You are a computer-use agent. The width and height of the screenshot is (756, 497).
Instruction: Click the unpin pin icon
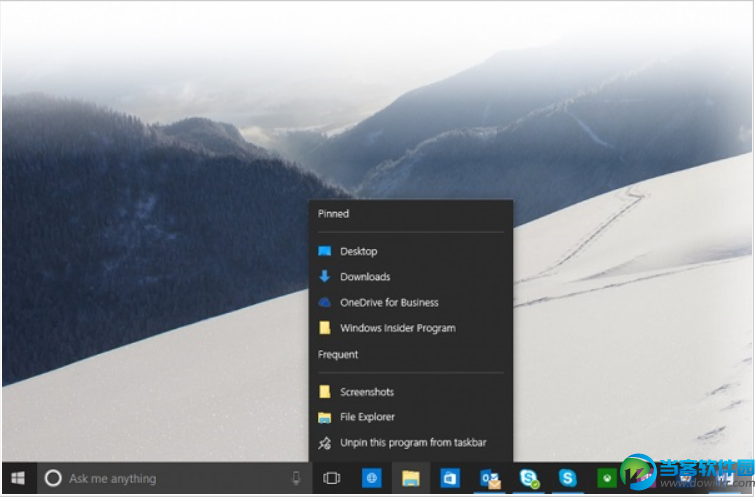pos(324,443)
